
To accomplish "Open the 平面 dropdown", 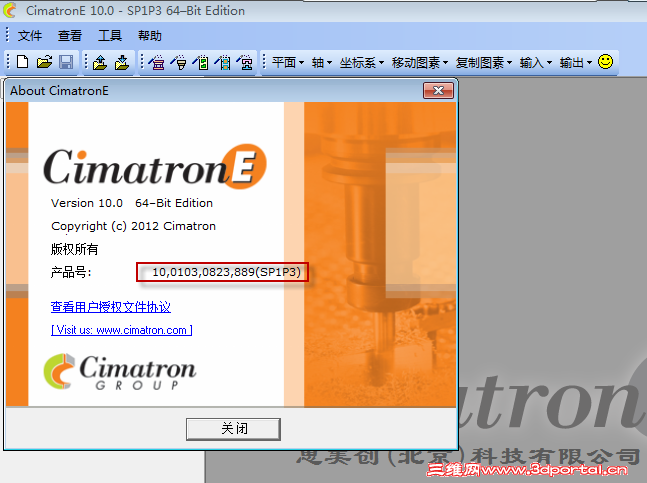I will pos(288,63).
